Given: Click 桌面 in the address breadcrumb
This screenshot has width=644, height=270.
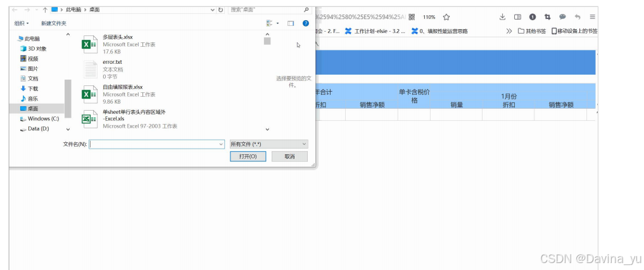Looking at the screenshot, I should [x=94, y=9].
